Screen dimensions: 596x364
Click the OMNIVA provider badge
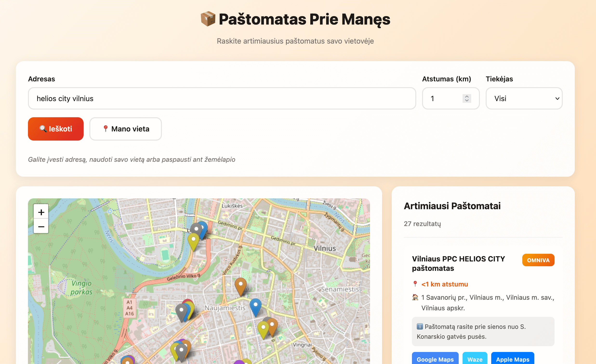pyautogui.click(x=538, y=260)
